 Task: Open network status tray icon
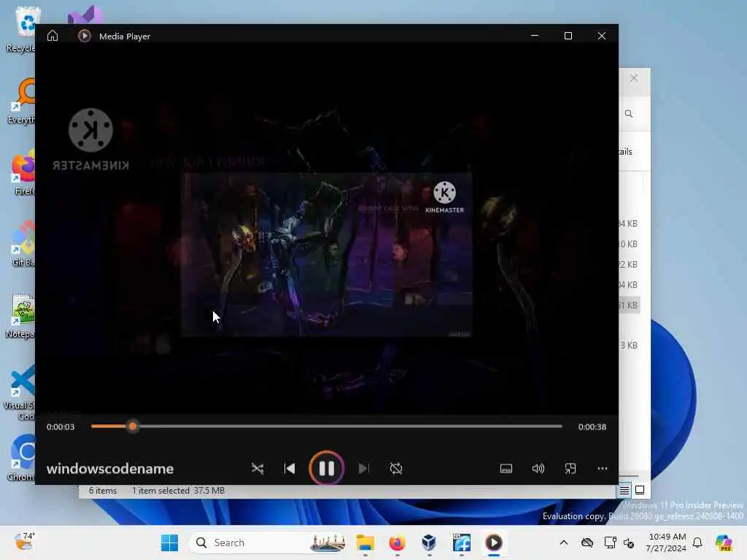point(609,542)
